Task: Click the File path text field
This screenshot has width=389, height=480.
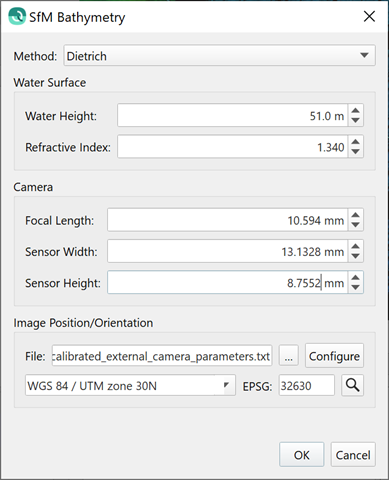Action: click(162, 356)
